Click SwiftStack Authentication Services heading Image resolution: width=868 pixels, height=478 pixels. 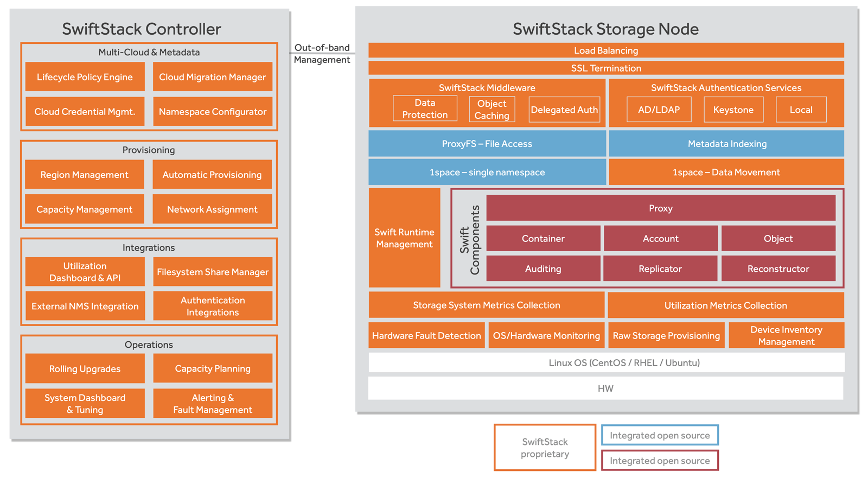726,87
